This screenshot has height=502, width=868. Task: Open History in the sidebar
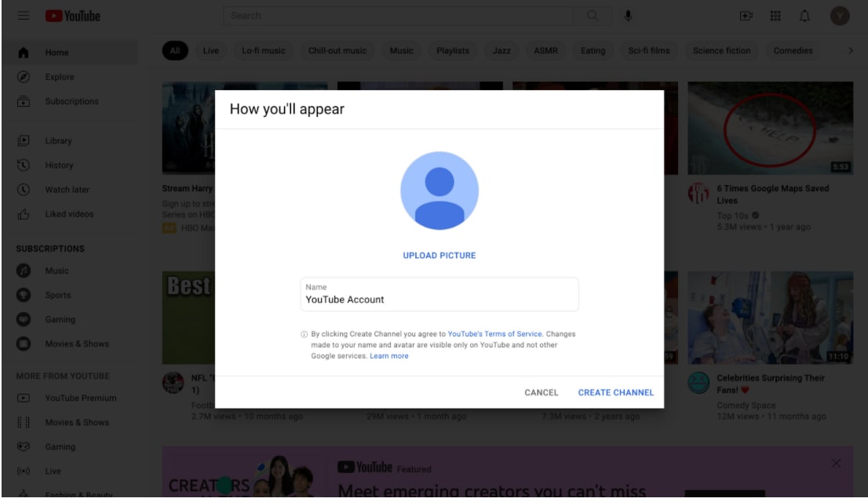[72, 165]
